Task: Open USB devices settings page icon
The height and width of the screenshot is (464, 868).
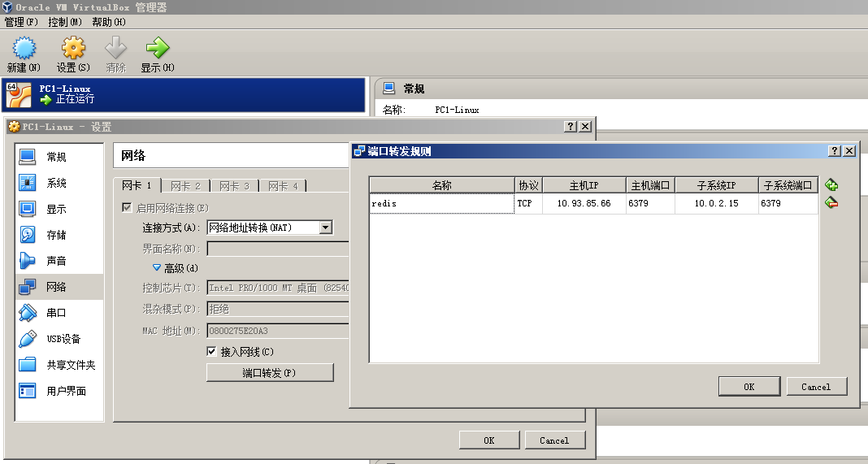Action: [27, 339]
